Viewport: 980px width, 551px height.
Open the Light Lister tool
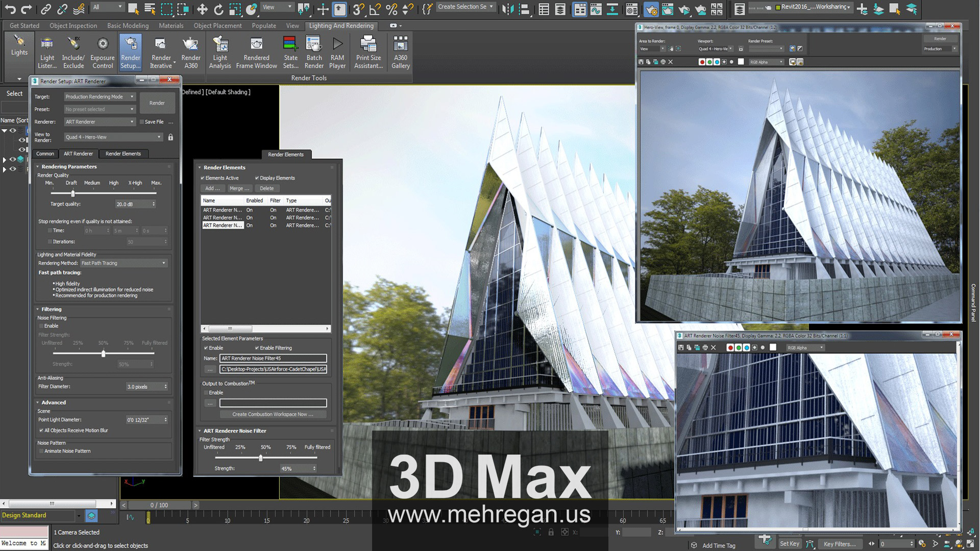(x=47, y=53)
